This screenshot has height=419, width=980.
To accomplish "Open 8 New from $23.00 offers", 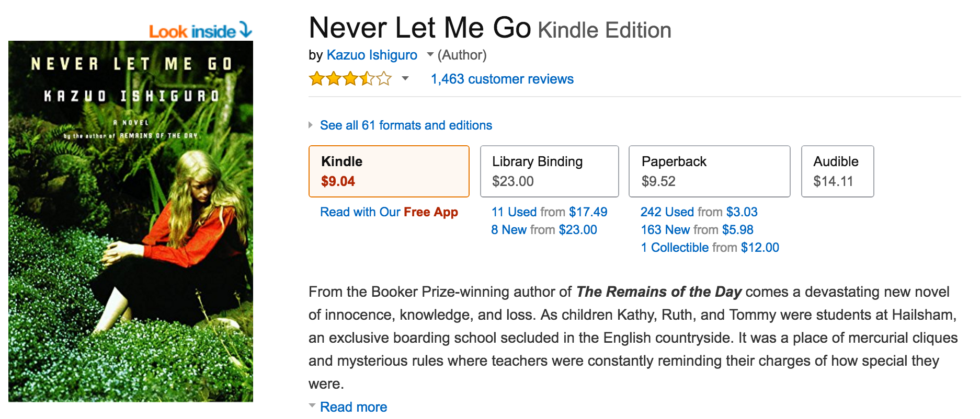I will coord(544,230).
